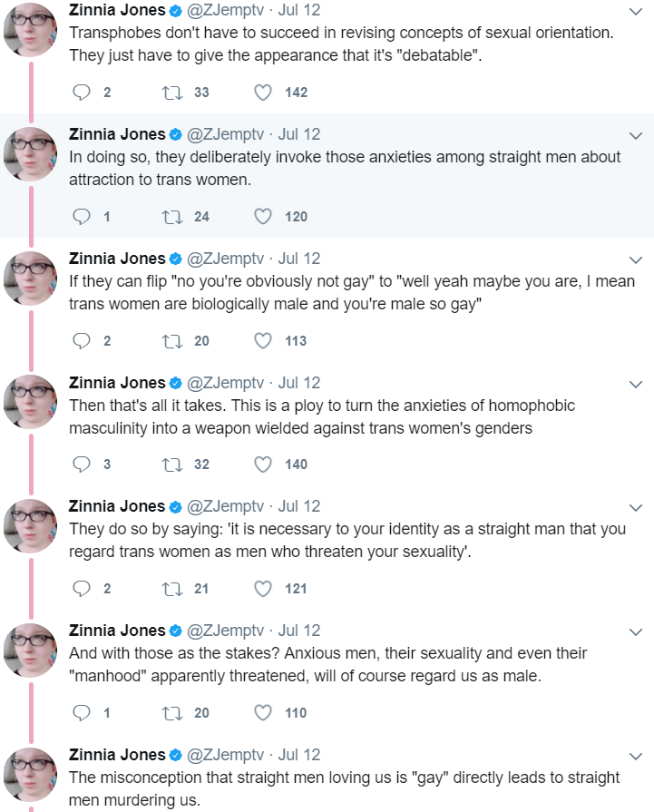The width and height of the screenshot is (654, 812).
Task: Open the avatar next to the 'And with those' tweet
Action: point(31,651)
